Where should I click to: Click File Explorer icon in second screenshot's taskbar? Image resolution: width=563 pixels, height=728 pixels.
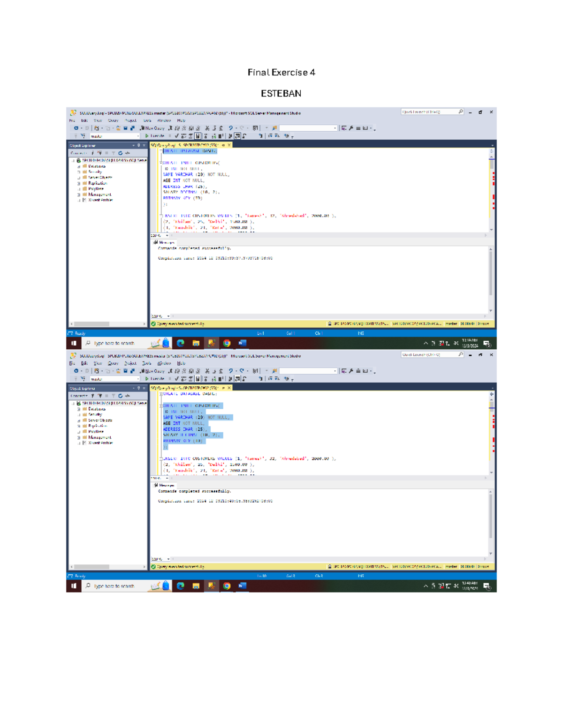point(196,586)
